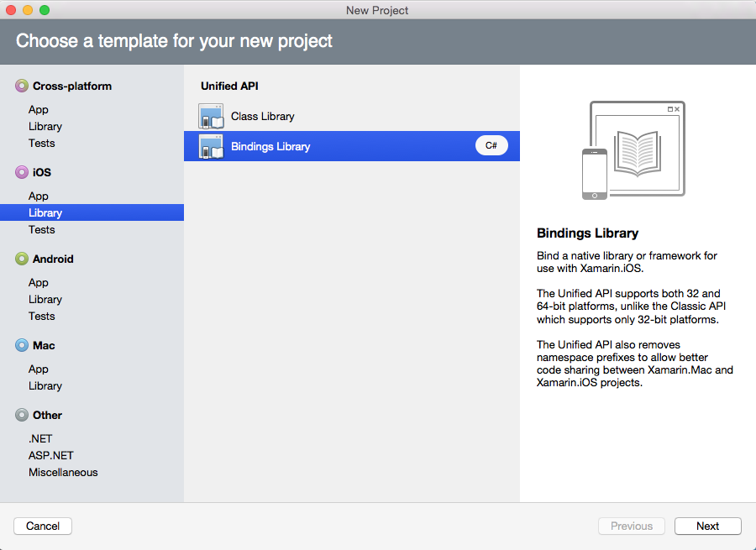
Task: Select Tests under Cross-platform
Action: coord(41,143)
